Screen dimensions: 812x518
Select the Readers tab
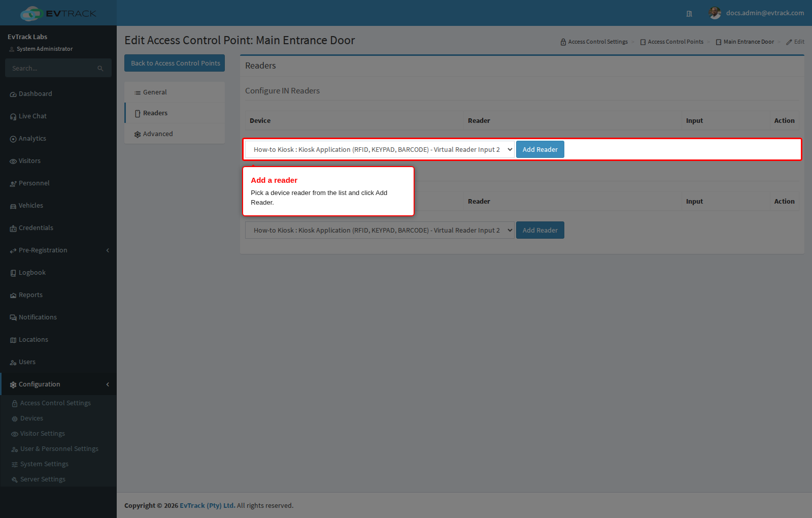pyautogui.click(x=175, y=113)
